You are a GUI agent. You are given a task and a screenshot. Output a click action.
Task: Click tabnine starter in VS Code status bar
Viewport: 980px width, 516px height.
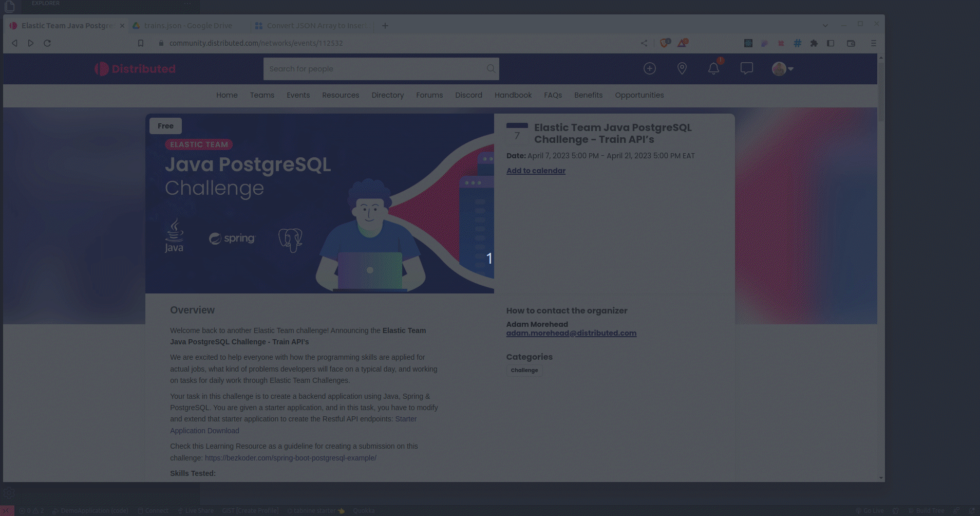(x=316, y=511)
